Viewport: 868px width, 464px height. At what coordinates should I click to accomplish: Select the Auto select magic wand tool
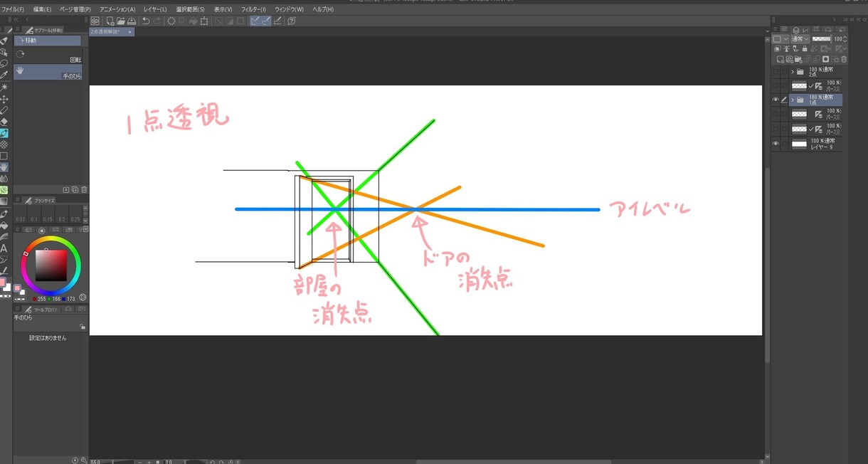point(4,87)
